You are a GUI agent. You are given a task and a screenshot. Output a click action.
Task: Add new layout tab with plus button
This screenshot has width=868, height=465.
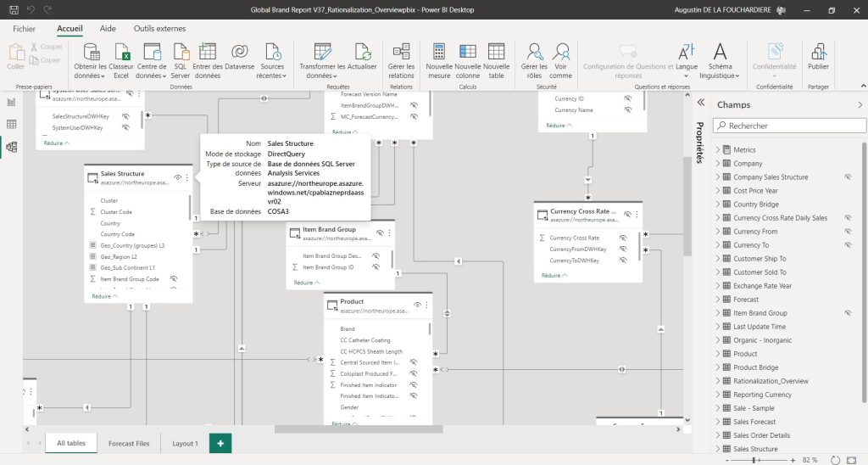click(220, 444)
